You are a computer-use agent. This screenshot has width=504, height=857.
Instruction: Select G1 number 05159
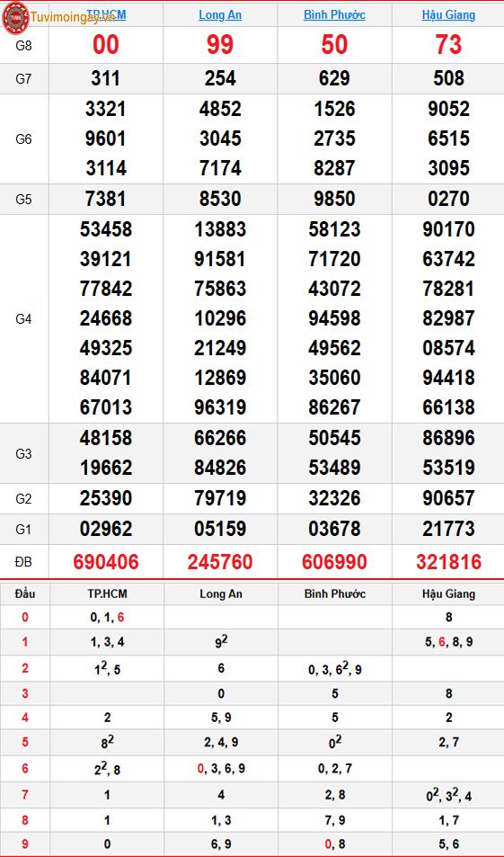pyautogui.click(x=220, y=529)
